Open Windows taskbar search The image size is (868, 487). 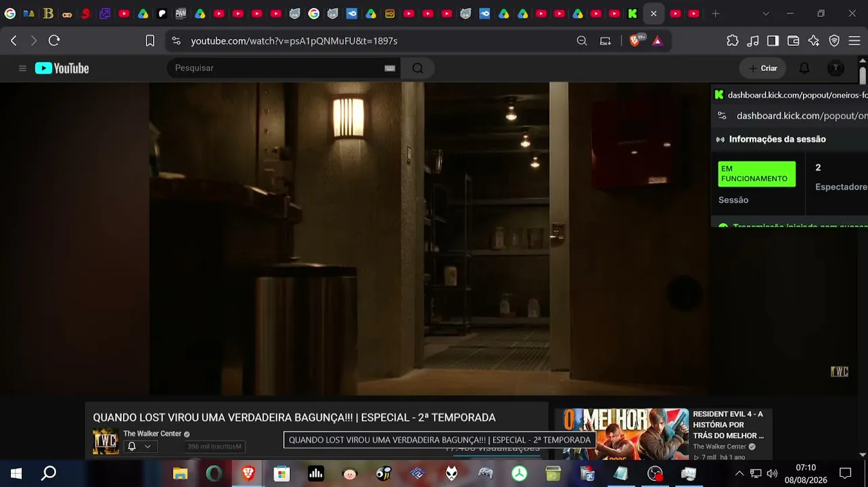coord(49,473)
